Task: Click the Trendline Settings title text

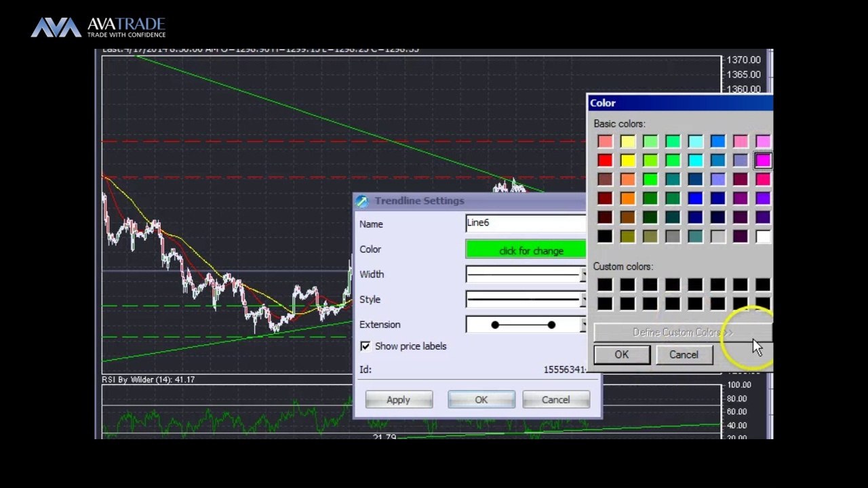Action: click(419, 201)
